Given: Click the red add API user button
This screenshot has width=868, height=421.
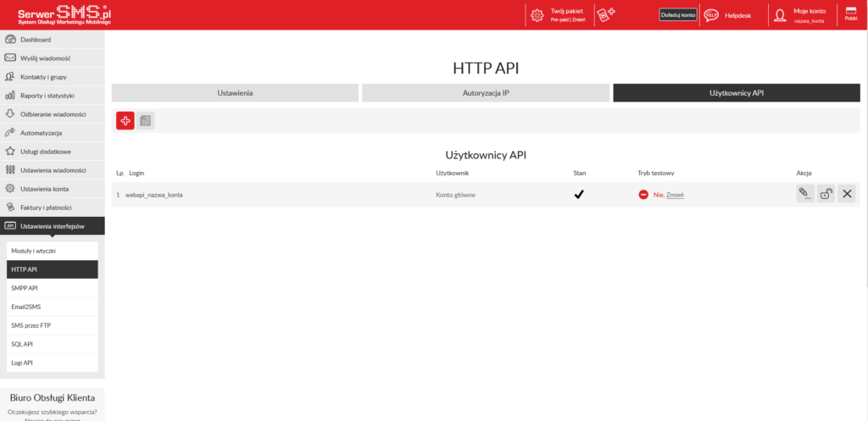Looking at the screenshot, I should [x=125, y=121].
